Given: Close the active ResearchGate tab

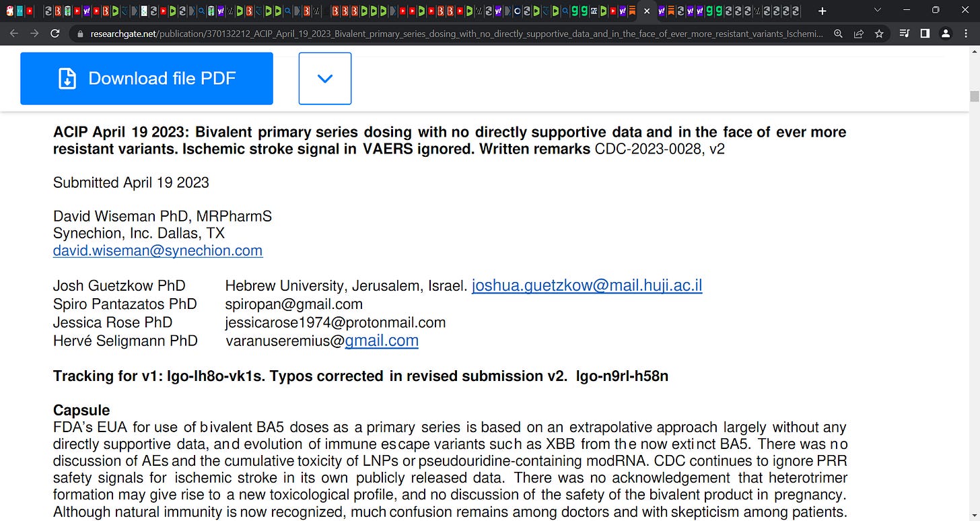Looking at the screenshot, I should [x=647, y=11].
